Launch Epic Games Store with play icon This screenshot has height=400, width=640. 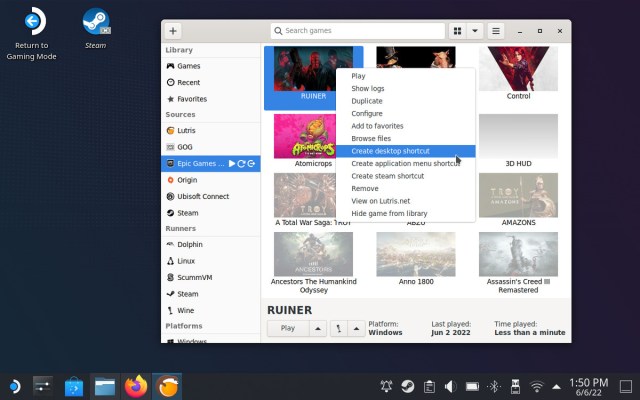pos(232,164)
